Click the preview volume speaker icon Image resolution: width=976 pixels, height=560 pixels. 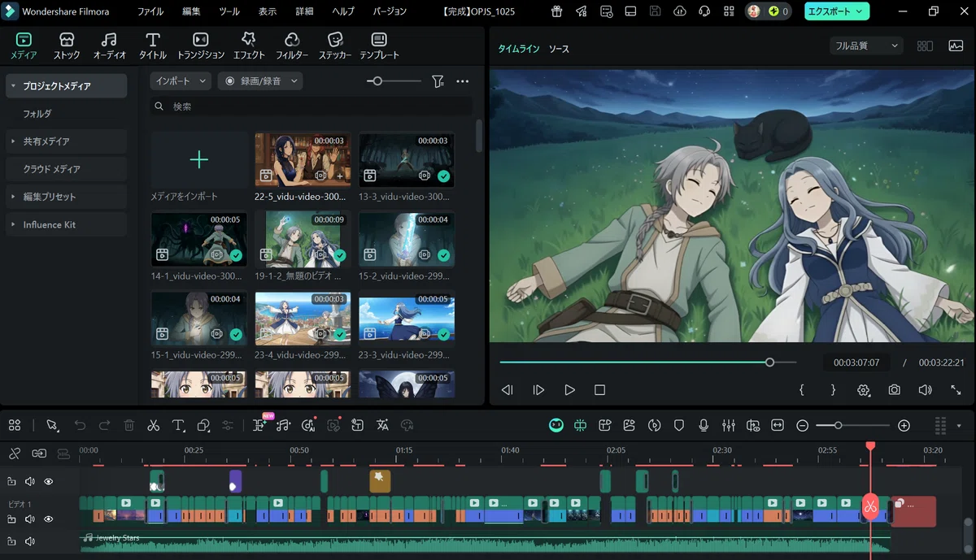925,390
